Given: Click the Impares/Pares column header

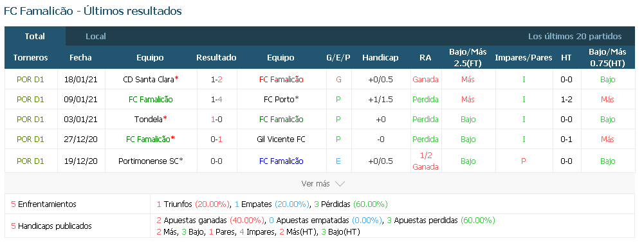Looking at the screenshot, I should (x=523, y=57).
